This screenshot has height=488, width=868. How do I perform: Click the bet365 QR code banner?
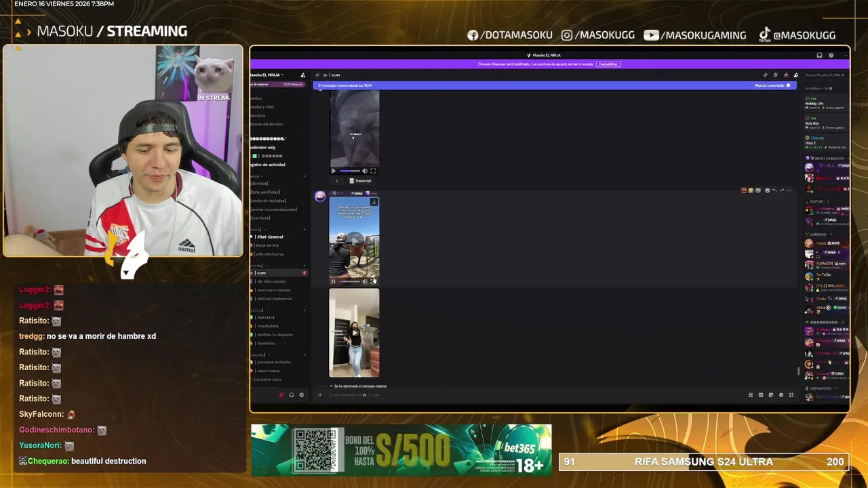pyautogui.click(x=401, y=451)
